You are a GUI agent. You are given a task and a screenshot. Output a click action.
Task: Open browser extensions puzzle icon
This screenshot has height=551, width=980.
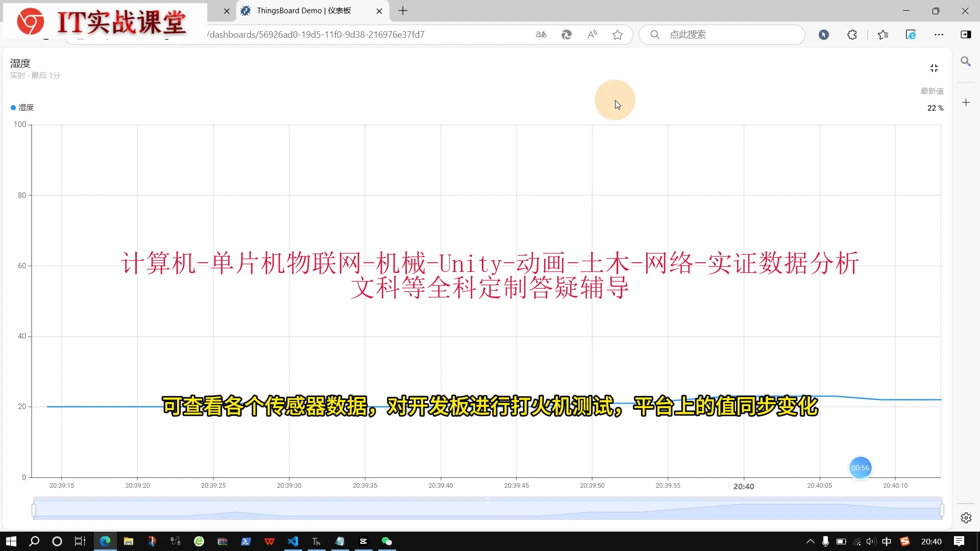click(852, 35)
